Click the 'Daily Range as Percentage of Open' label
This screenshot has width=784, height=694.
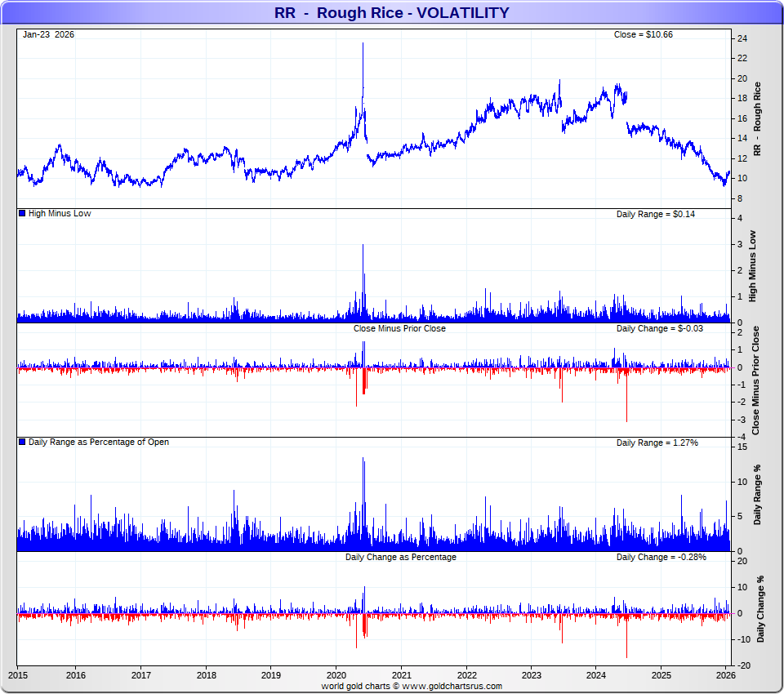point(99,442)
